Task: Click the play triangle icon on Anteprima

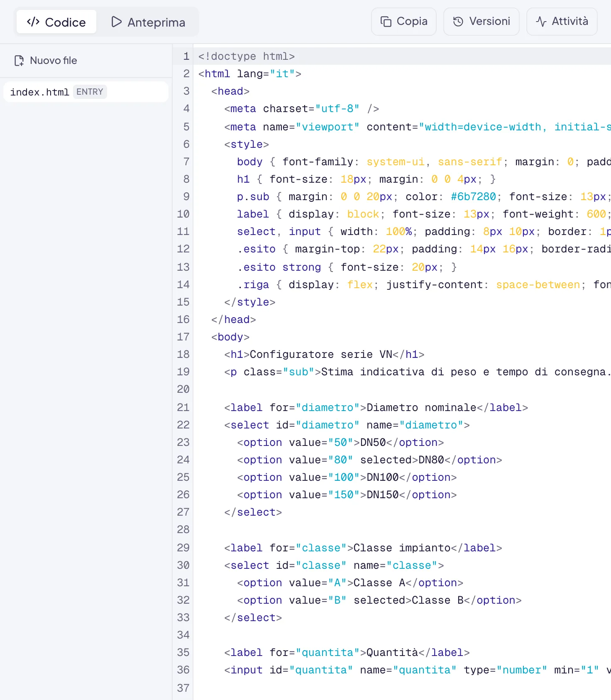Action: [117, 22]
